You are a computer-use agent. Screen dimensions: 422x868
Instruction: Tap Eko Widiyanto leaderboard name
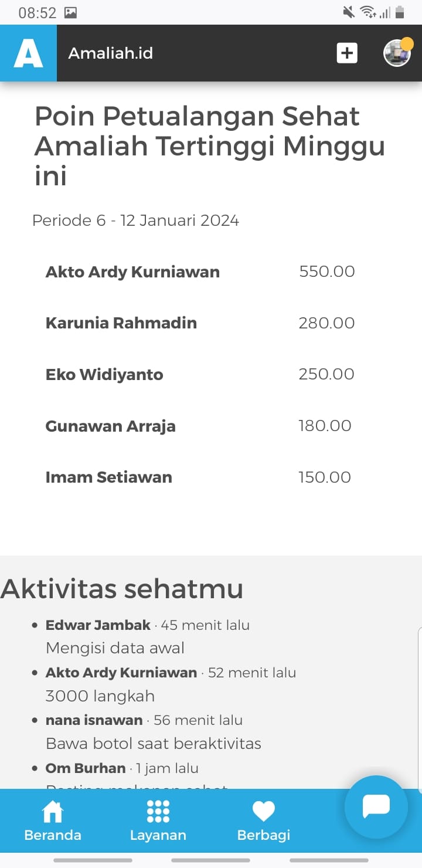tap(104, 375)
